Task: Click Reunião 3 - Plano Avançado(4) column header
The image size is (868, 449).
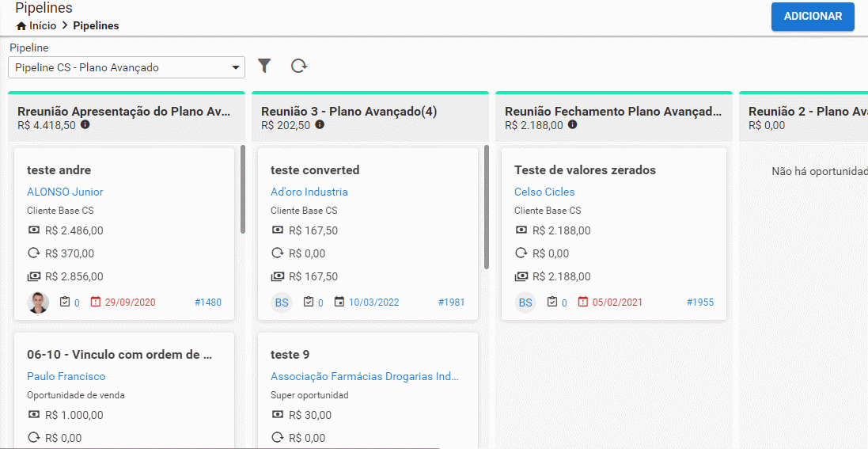Action: 349,112
